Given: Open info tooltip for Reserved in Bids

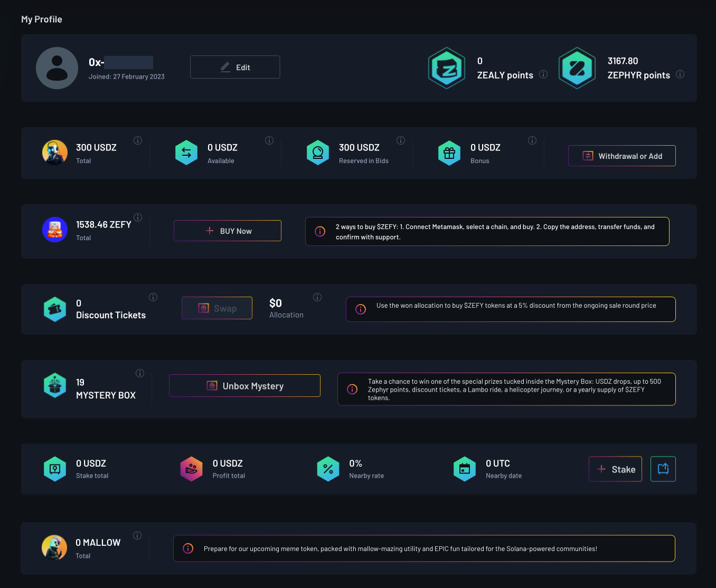Looking at the screenshot, I should [x=401, y=140].
